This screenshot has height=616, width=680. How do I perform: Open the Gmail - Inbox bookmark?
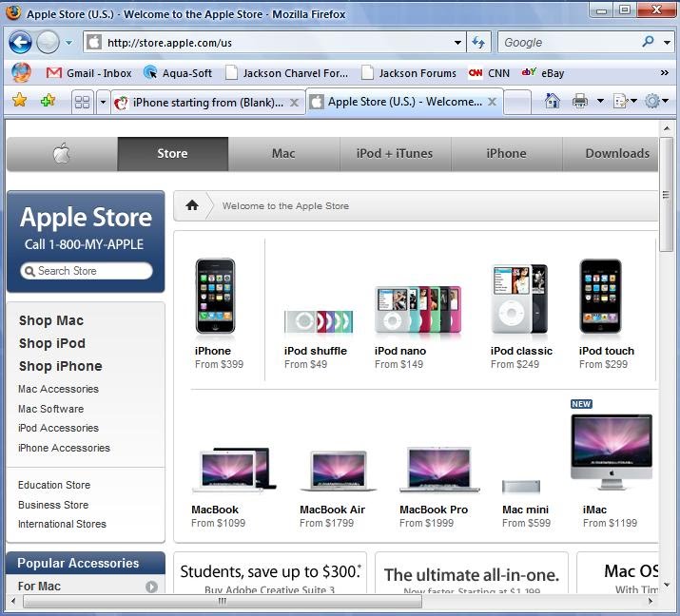[88, 73]
